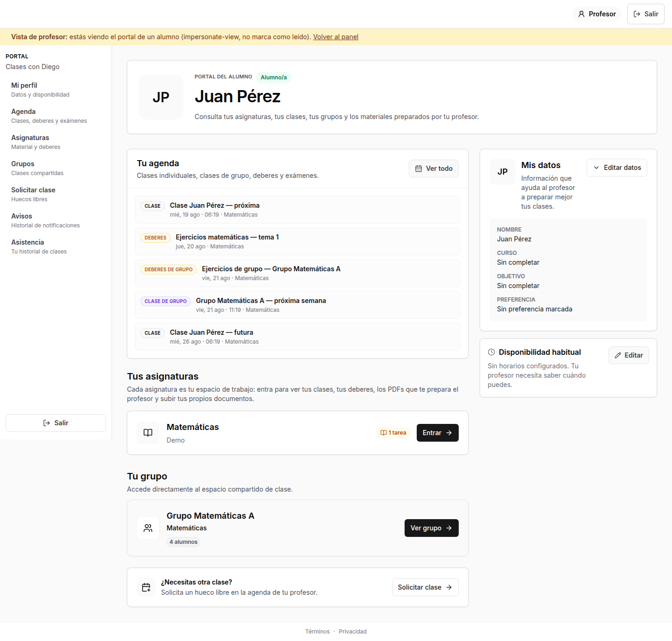Image resolution: width=672 pixels, height=641 pixels.
Task: Click the clock icon beside Disponibilidad habitual
Action: coord(491,352)
